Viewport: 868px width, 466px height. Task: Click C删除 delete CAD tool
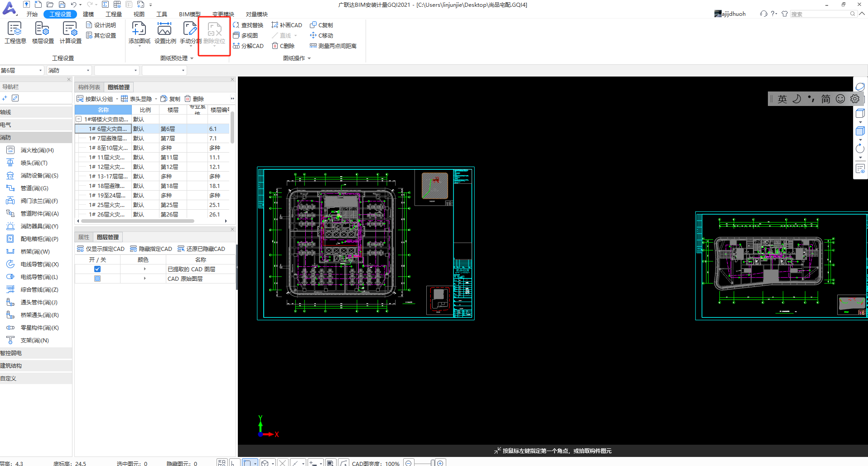click(x=283, y=46)
